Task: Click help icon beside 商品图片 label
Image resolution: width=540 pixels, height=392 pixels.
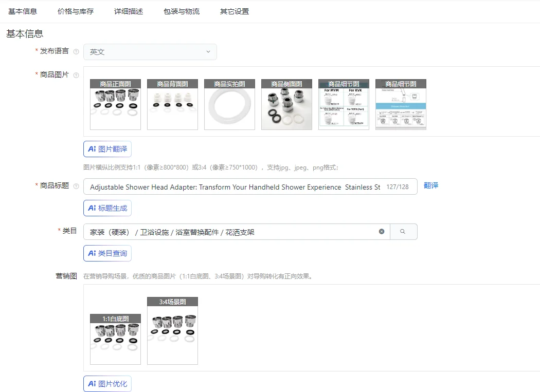Action: click(76, 75)
